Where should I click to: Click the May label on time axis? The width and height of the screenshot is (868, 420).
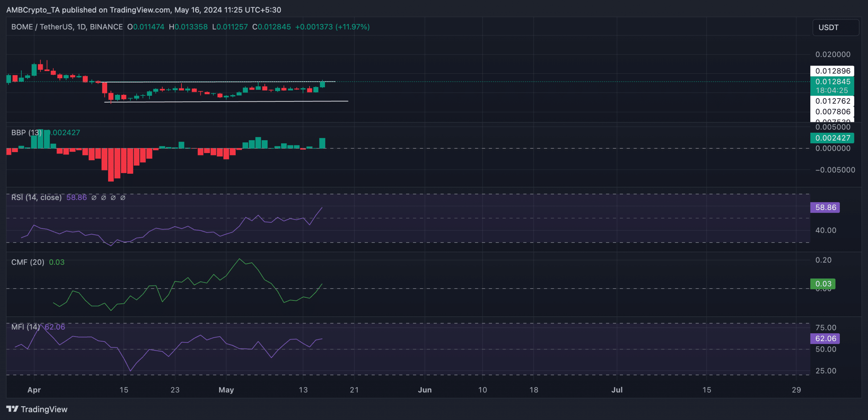(x=226, y=390)
